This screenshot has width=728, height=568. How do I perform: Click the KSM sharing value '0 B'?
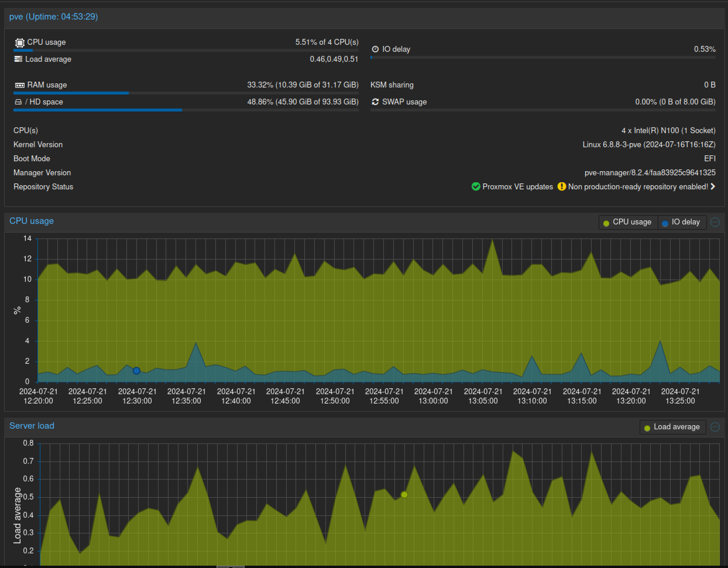pos(710,85)
